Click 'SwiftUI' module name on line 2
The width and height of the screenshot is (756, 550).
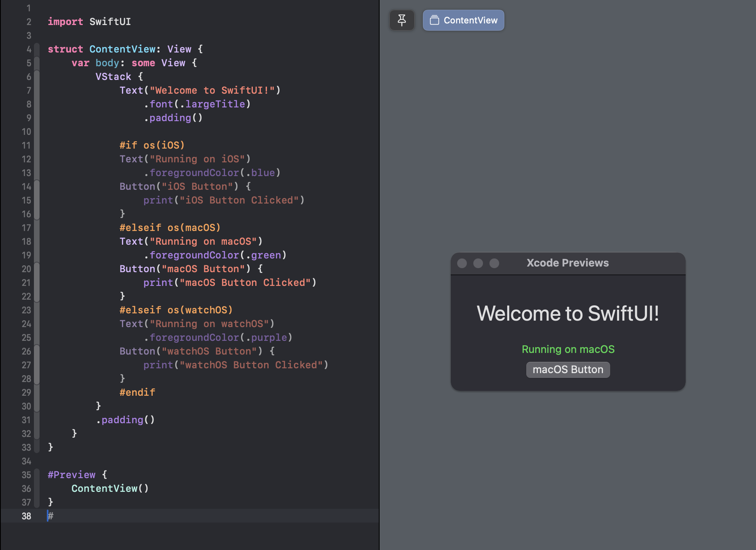click(x=110, y=22)
